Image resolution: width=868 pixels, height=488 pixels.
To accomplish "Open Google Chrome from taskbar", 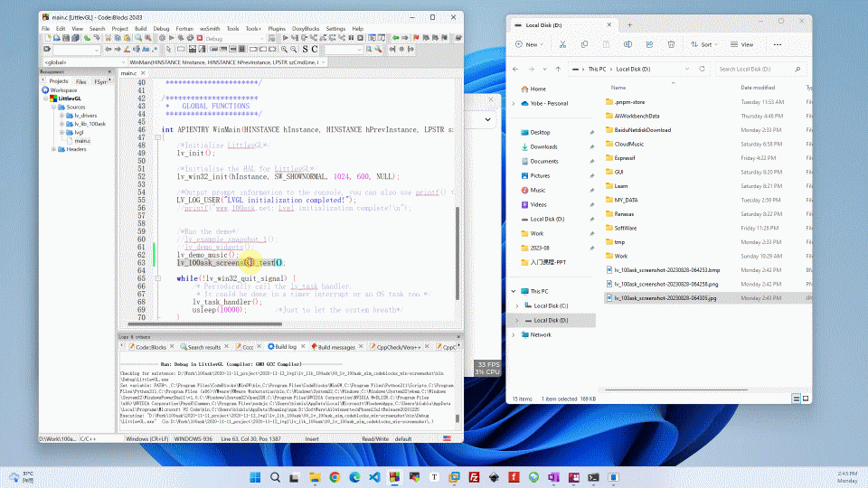I will point(335,477).
